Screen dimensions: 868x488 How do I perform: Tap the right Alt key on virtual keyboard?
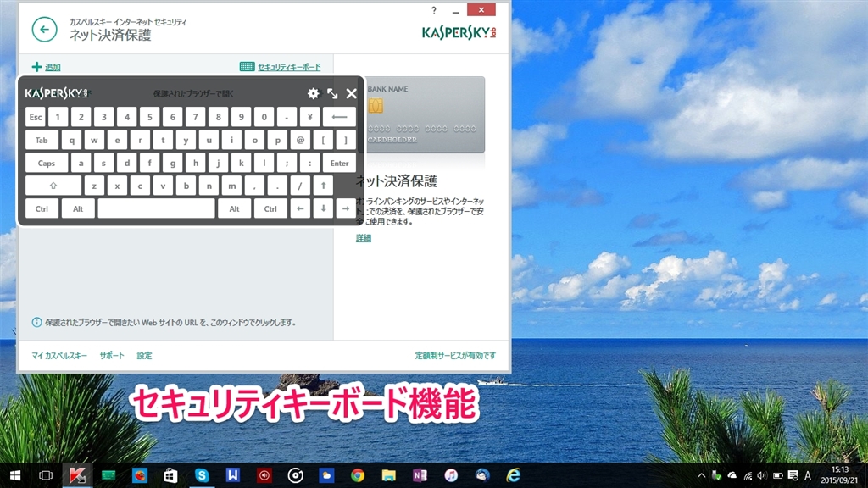(x=234, y=208)
